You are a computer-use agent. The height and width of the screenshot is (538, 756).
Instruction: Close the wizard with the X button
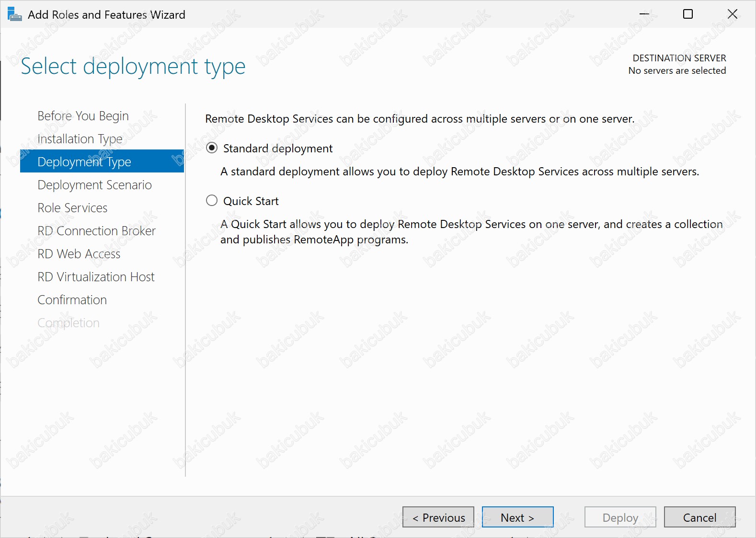[x=732, y=14]
